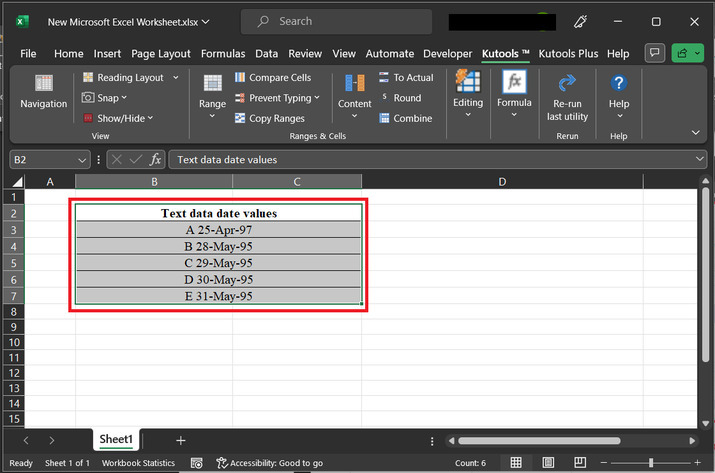Click the zoom slider in status bar
Screen dimensions: 715x473
pyautogui.click(x=650, y=463)
